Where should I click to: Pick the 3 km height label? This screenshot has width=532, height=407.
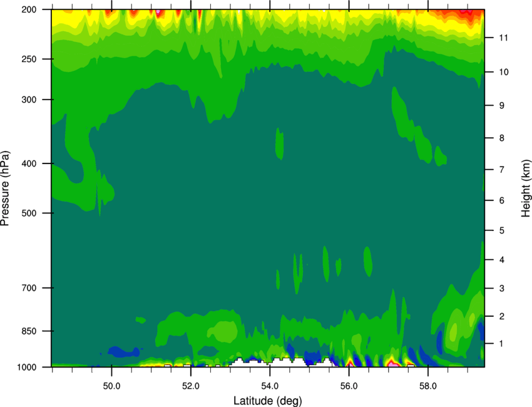[502, 289]
